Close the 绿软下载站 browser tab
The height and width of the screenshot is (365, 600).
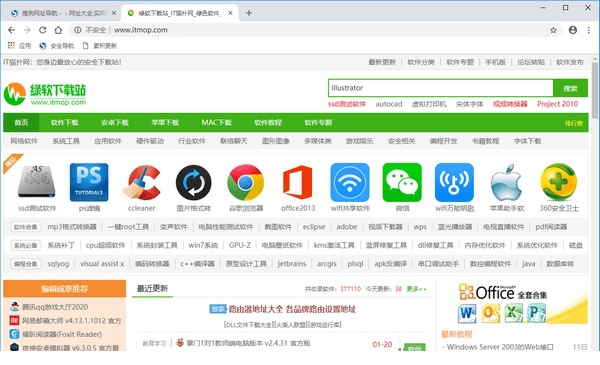230,13
